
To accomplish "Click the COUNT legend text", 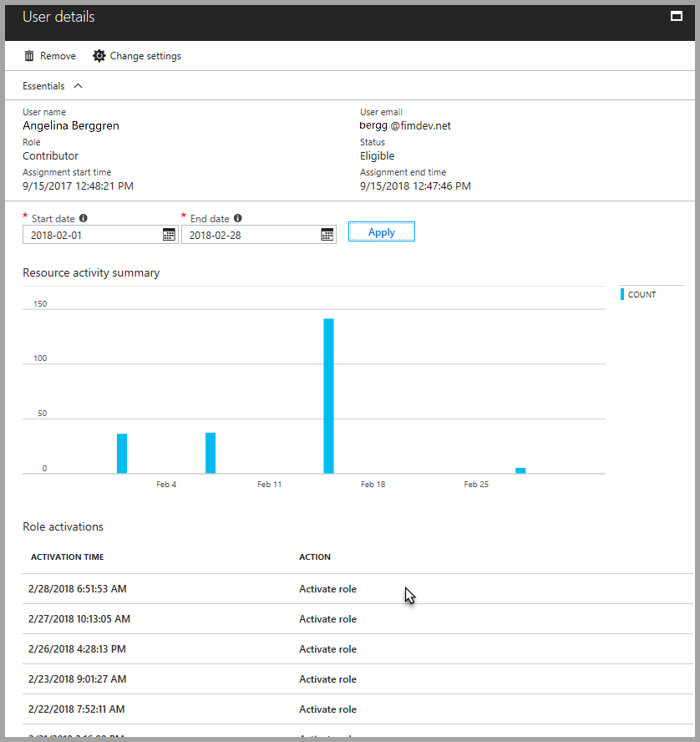I will click(x=642, y=294).
